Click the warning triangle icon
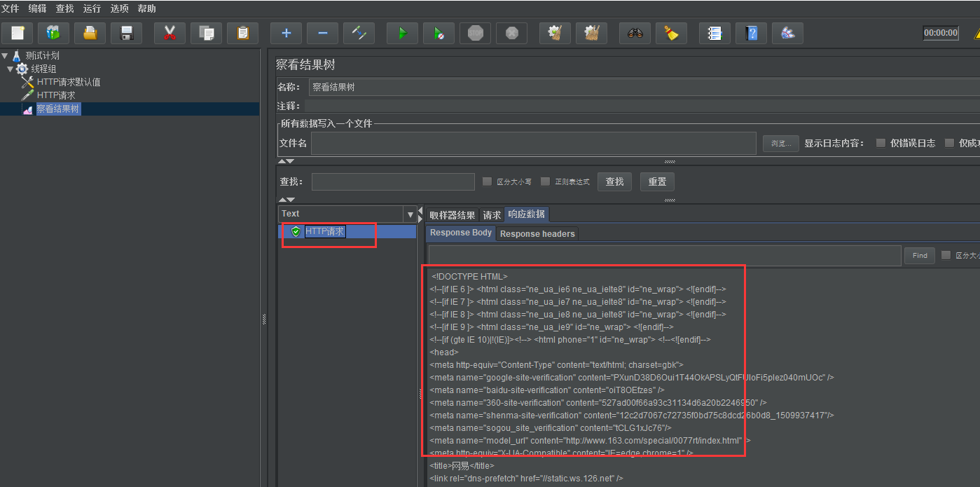980x487 pixels. (976, 33)
